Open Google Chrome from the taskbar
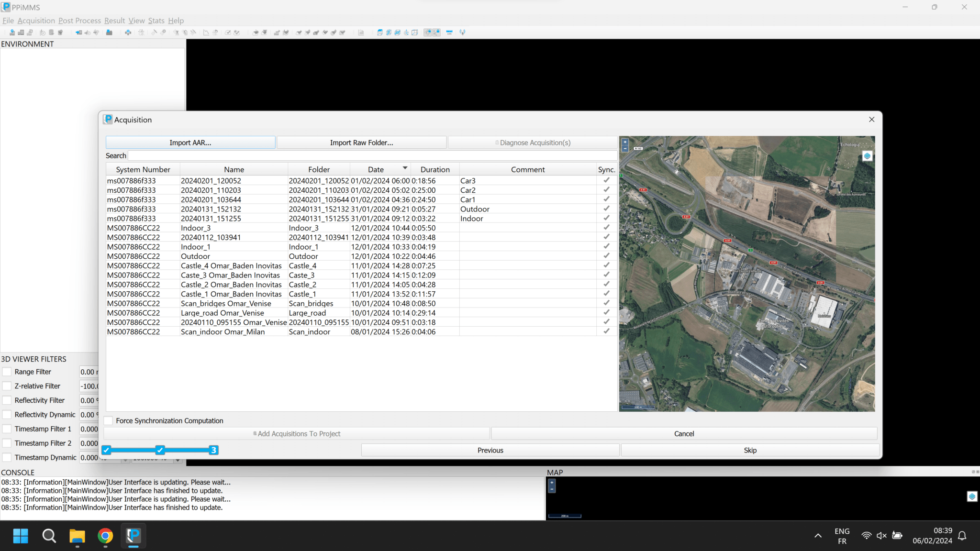Image resolution: width=980 pixels, height=551 pixels. click(x=105, y=536)
